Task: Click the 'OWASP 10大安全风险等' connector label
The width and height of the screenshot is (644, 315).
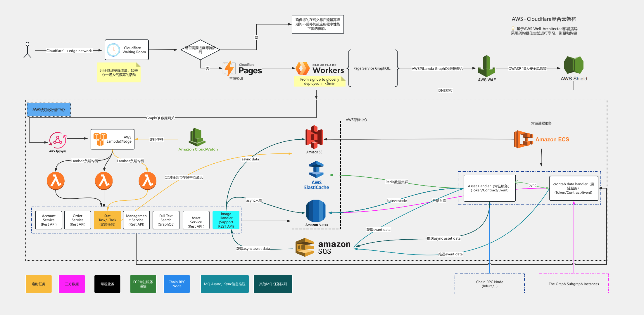Action: (527, 68)
